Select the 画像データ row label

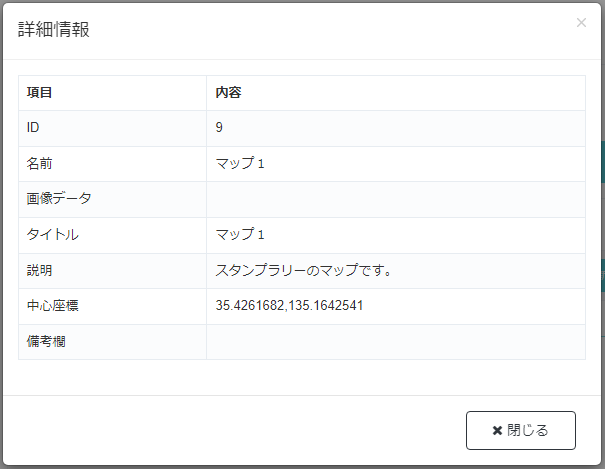[59, 199]
